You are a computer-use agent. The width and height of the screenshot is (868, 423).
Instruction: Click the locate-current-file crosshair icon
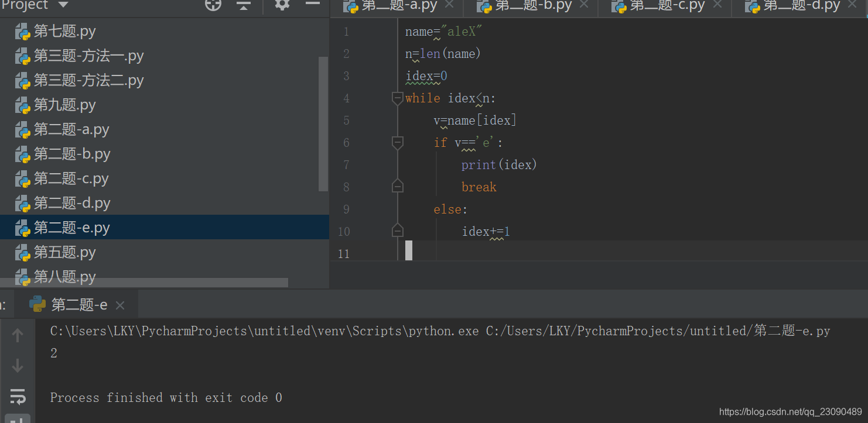pyautogui.click(x=213, y=5)
